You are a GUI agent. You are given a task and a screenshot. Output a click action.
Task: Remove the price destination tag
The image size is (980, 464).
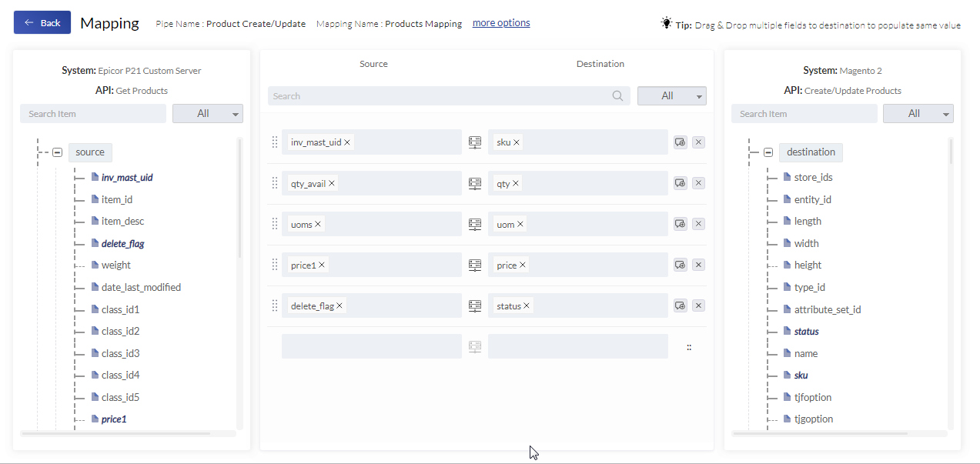[523, 265]
